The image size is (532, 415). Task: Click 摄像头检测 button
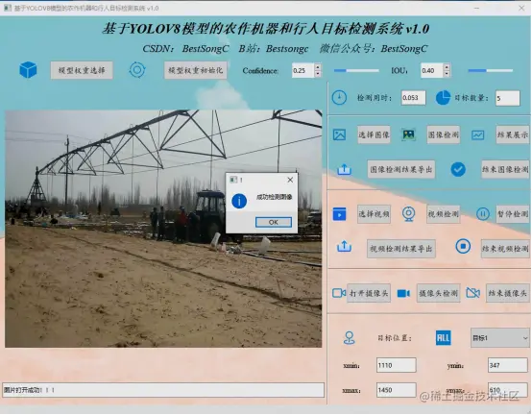point(438,293)
